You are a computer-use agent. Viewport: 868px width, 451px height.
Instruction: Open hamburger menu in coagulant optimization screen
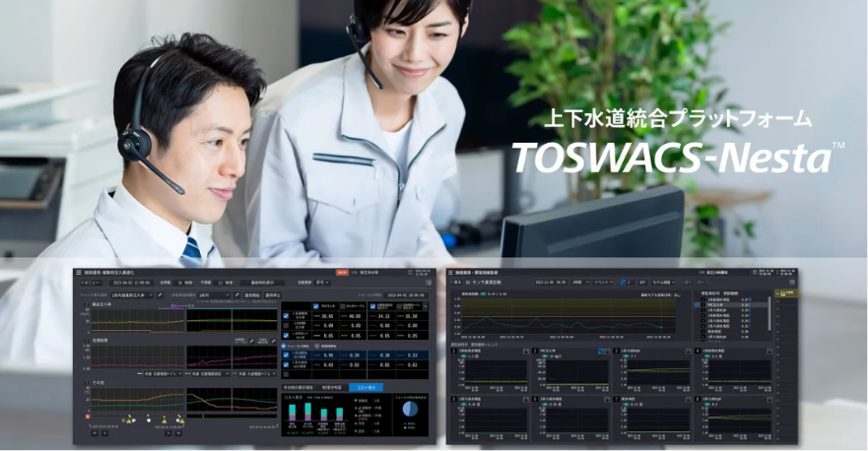pyautogui.click(x=79, y=272)
